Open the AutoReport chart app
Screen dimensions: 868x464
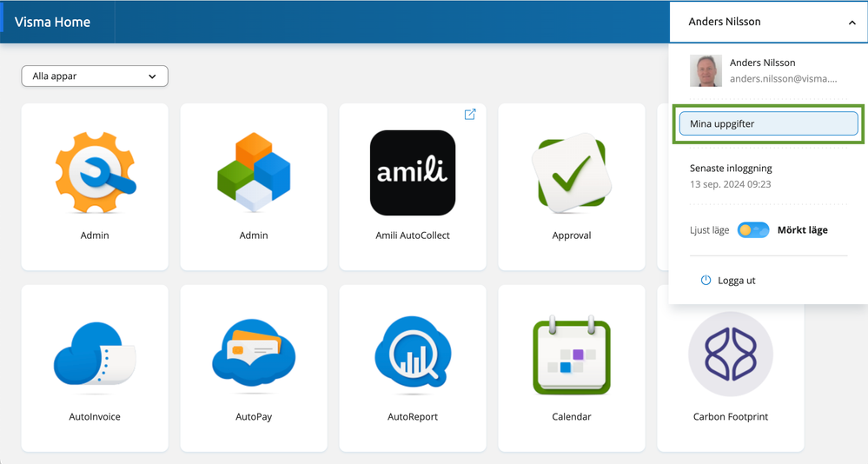(x=413, y=351)
